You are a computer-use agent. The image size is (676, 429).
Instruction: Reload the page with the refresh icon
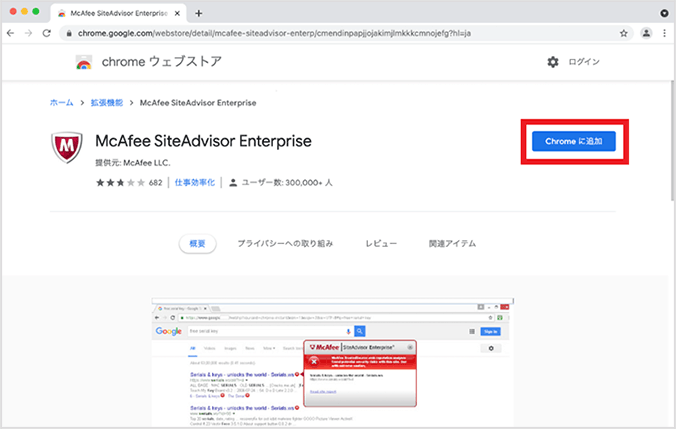point(47,33)
